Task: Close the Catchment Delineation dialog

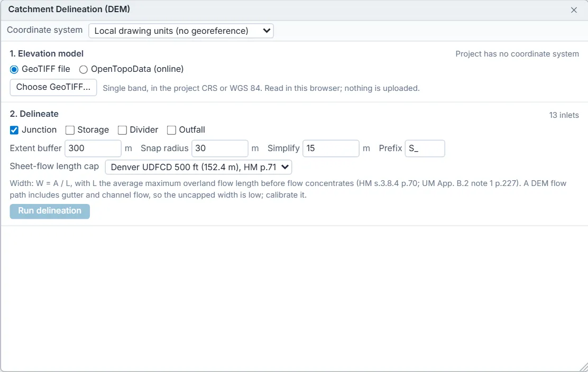Action: (574, 10)
